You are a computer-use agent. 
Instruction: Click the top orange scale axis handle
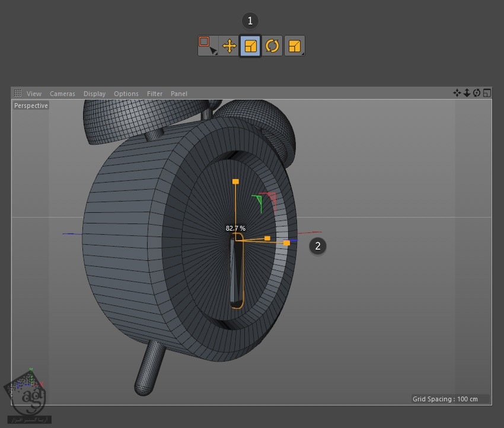[x=235, y=181]
